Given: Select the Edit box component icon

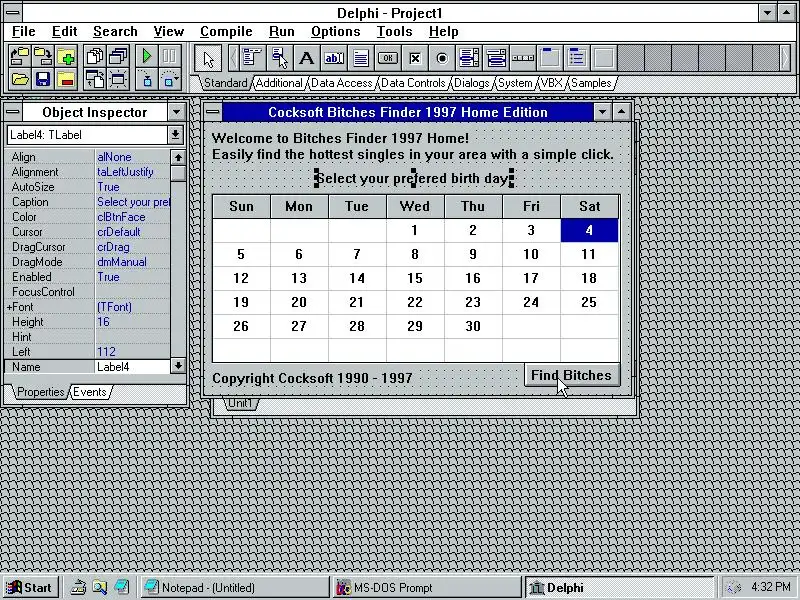Looking at the screenshot, I should coord(334,58).
